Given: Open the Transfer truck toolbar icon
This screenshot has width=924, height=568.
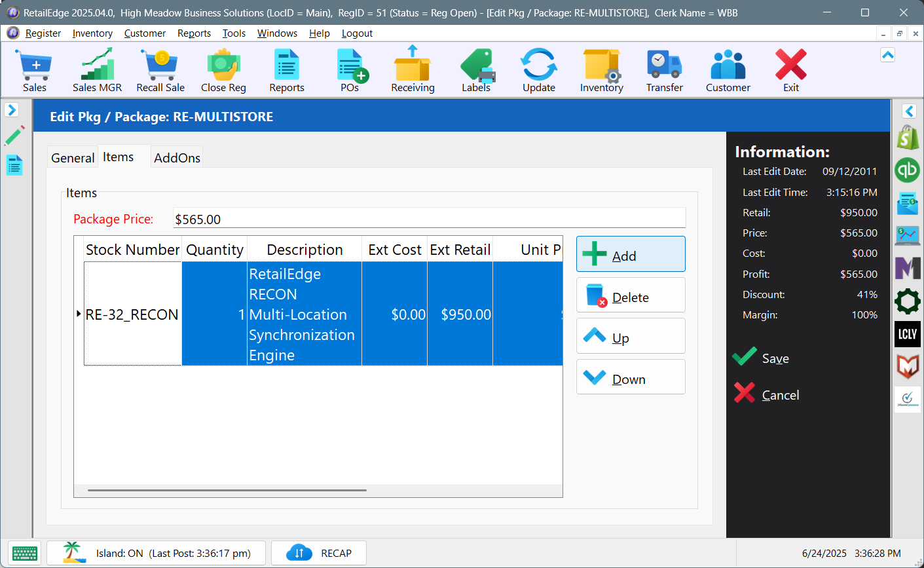Looking at the screenshot, I should pyautogui.click(x=665, y=71).
